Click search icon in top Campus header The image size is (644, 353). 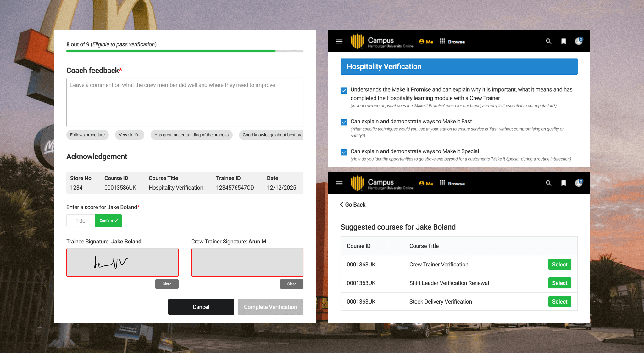(x=548, y=41)
